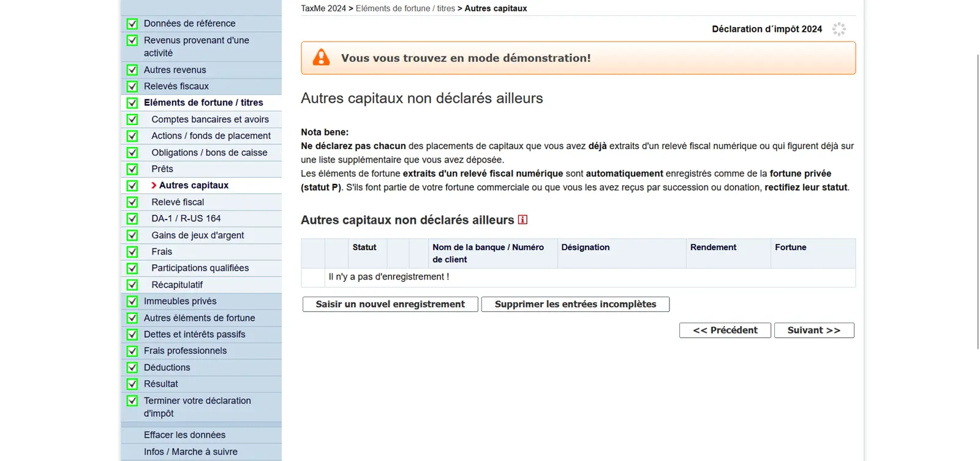Click the checkmark box next to Frais
This screenshot has height=461, width=980.
point(132,252)
